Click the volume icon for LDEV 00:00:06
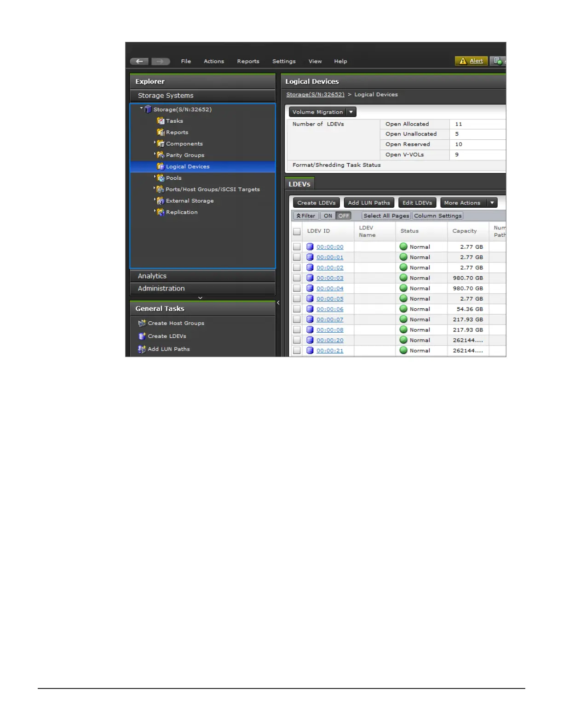 pyautogui.click(x=310, y=309)
